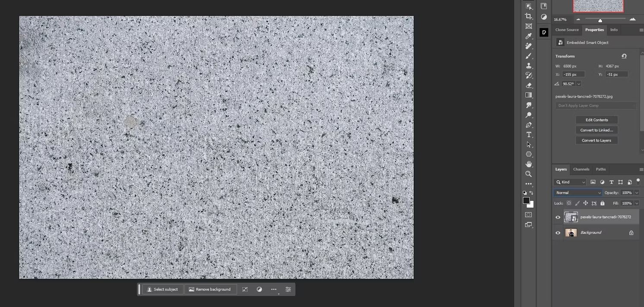The image size is (644, 307).
Task: Select the Crop tool
Action: click(529, 16)
